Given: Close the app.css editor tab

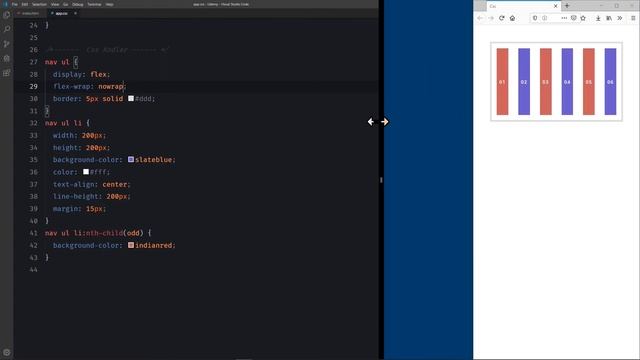Looking at the screenshot, I should pos(75,13).
